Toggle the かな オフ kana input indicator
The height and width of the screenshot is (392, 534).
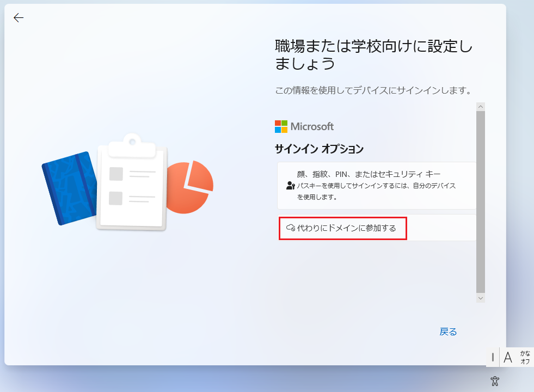(525, 358)
